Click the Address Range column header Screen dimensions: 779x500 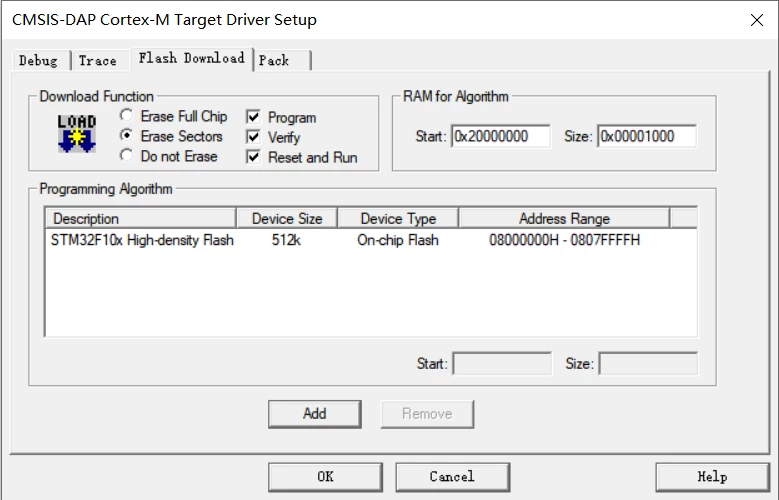pos(564,219)
